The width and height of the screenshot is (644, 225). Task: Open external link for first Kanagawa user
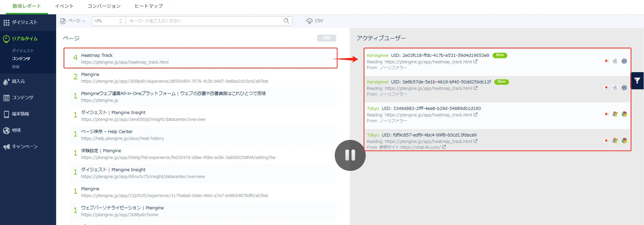[476, 62]
